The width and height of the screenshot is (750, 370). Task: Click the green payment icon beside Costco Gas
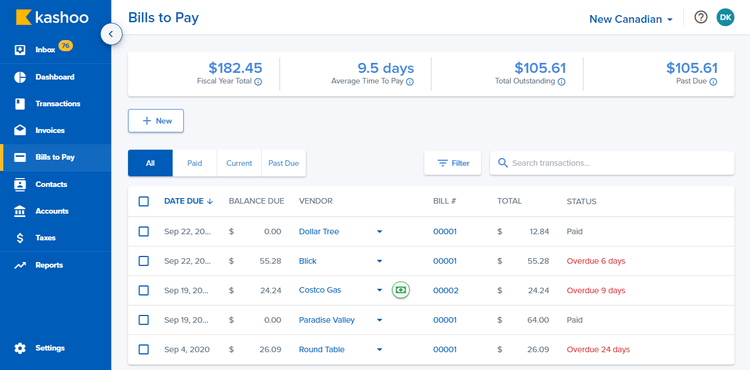coord(401,290)
